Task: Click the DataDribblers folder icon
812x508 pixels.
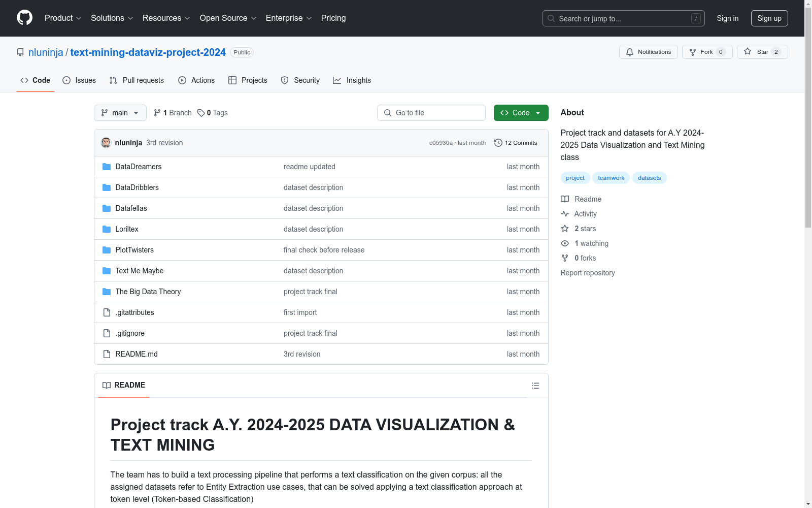Action: click(x=107, y=187)
